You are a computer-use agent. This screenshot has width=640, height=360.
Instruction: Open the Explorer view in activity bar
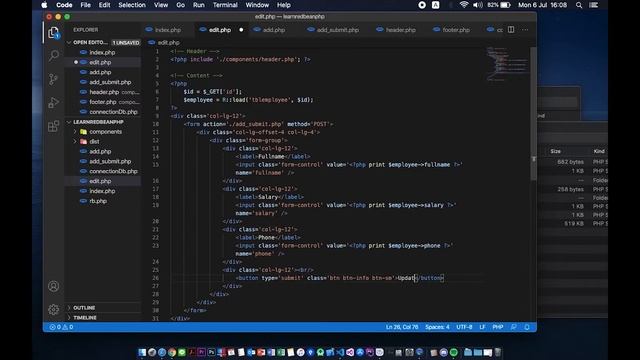click(53, 32)
